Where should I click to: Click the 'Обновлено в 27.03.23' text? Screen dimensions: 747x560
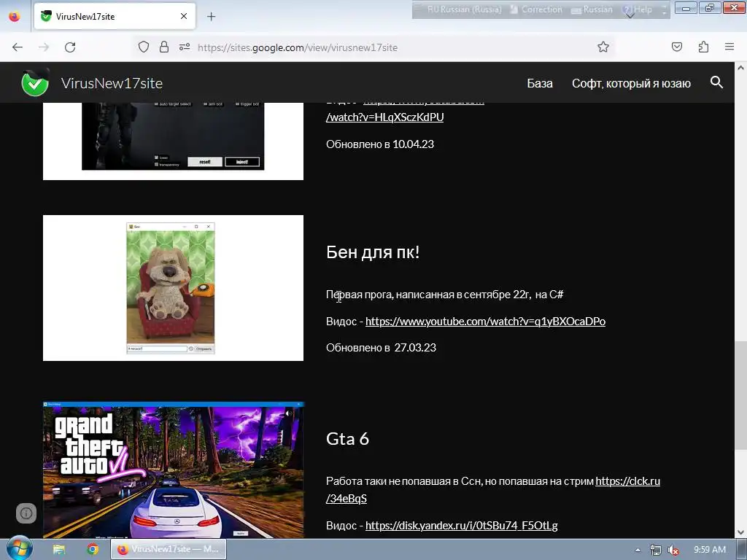click(x=381, y=348)
